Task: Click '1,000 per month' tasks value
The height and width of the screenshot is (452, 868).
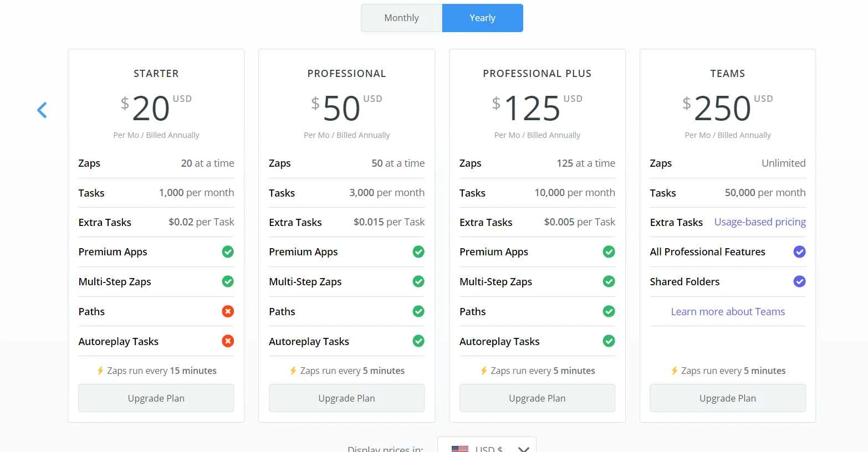Action: click(x=196, y=193)
